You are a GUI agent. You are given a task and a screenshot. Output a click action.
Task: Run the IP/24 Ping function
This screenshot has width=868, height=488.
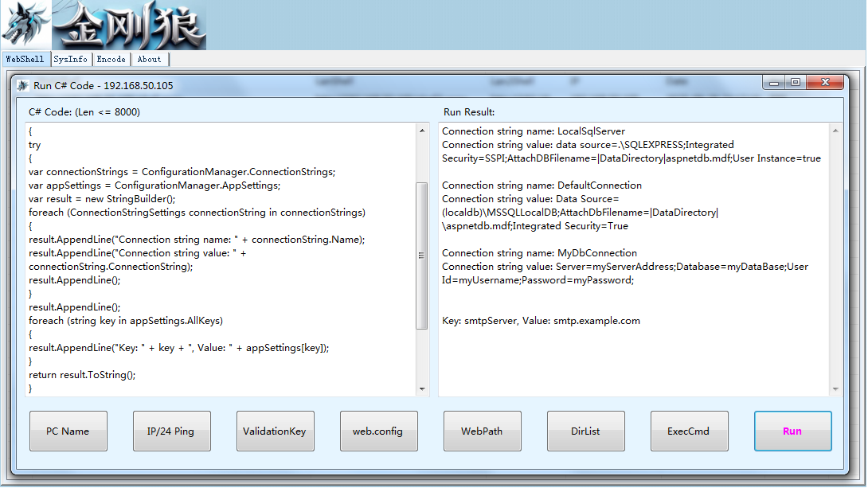171,431
